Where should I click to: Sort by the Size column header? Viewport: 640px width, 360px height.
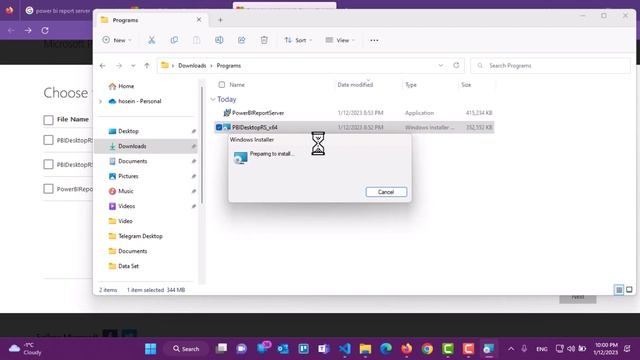(x=466, y=85)
